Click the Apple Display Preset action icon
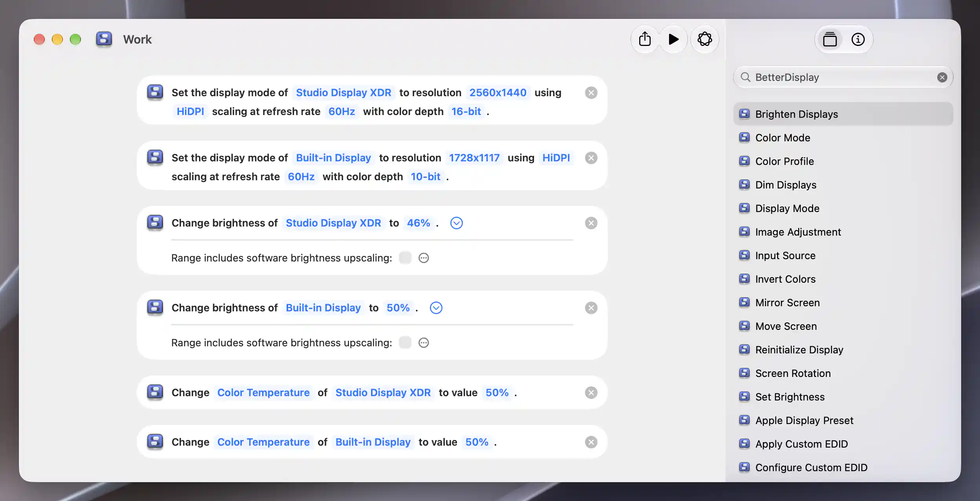 [744, 420]
